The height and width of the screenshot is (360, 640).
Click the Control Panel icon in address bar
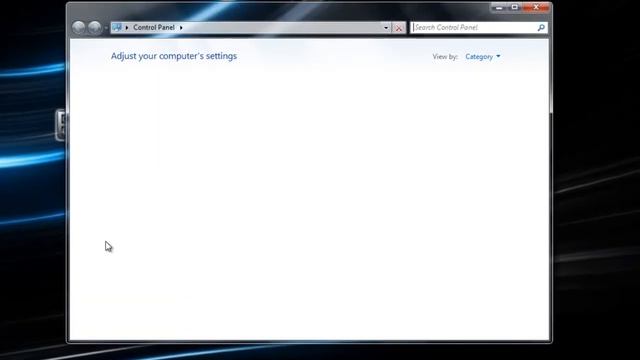117,27
